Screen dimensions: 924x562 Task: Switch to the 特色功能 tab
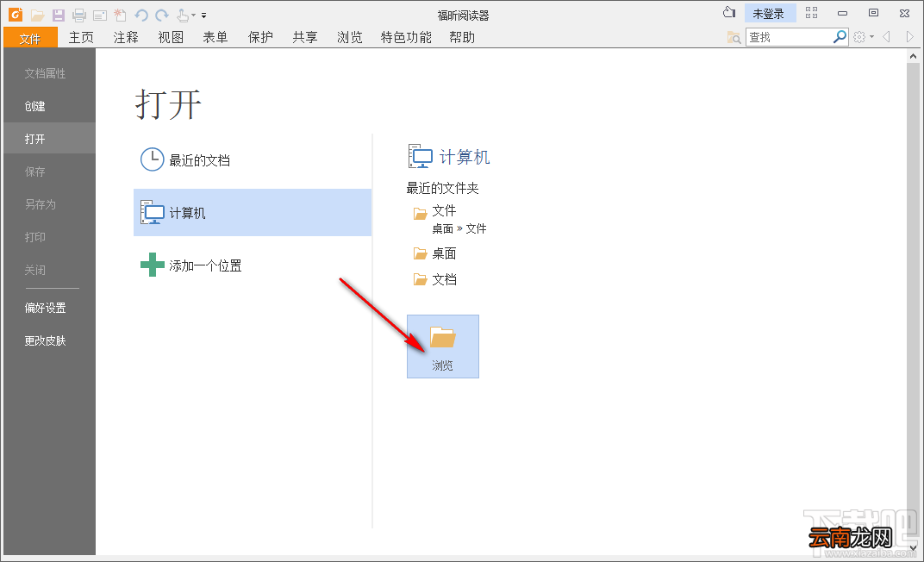(x=406, y=38)
